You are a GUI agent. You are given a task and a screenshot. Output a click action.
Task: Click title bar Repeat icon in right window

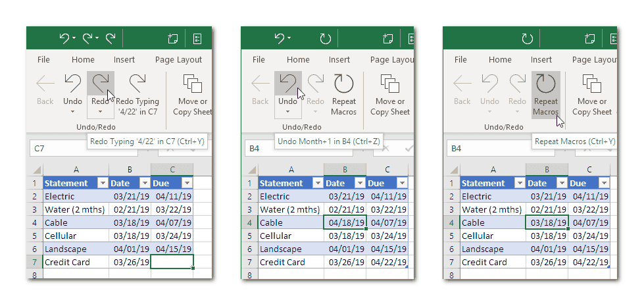tap(527, 39)
